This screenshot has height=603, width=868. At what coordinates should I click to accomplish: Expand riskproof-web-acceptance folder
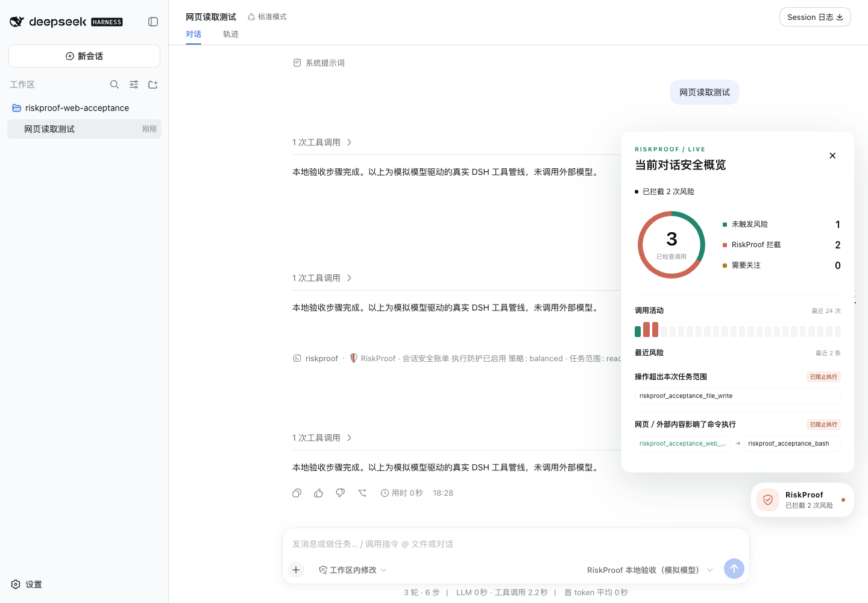pos(71,108)
